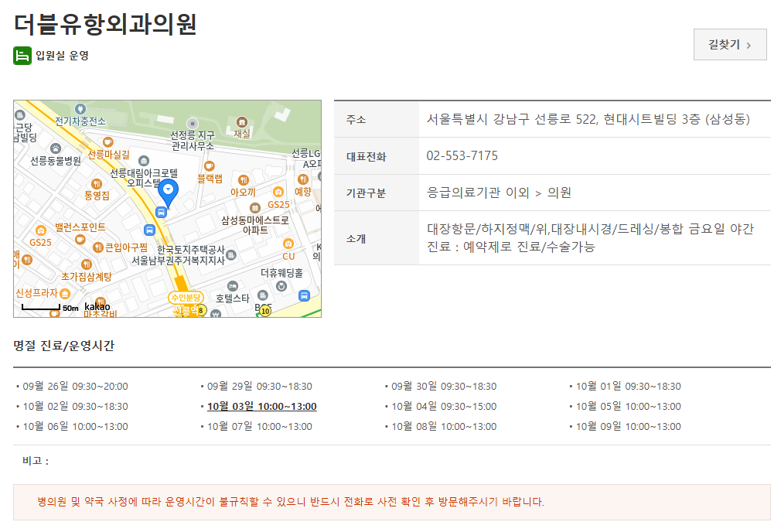Select the 더휴웨딩홀 wedding hall icon
781x532 pixels.
tap(281, 286)
